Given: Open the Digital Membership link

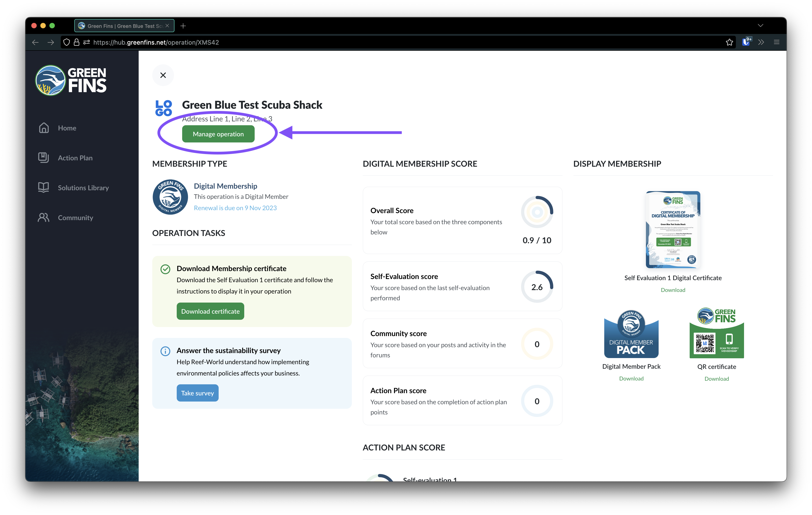Looking at the screenshot, I should pos(225,186).
